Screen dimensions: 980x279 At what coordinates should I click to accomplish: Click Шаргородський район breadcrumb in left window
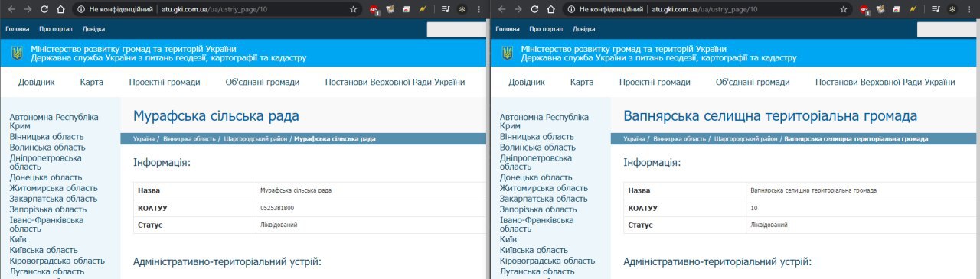click(x=255, y=139)
